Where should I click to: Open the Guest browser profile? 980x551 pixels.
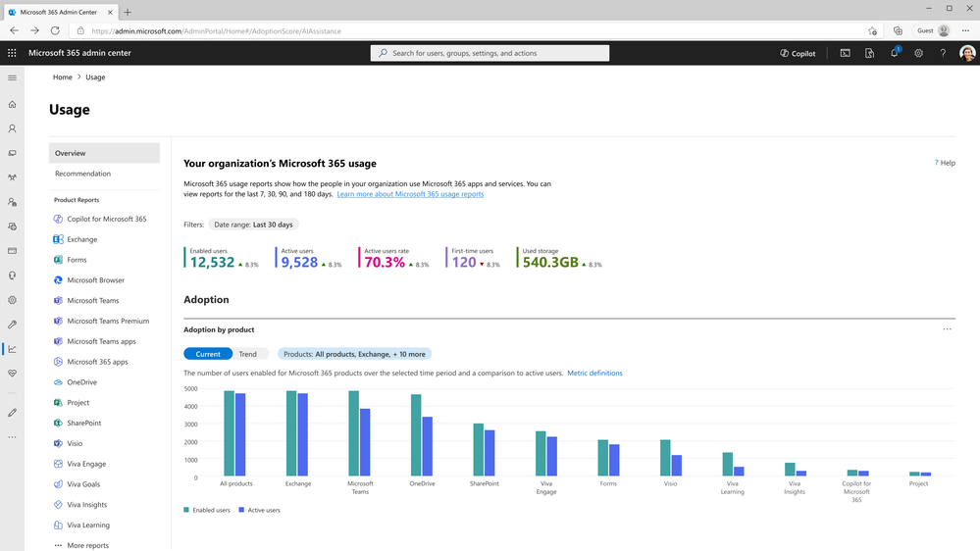[933, 30]
